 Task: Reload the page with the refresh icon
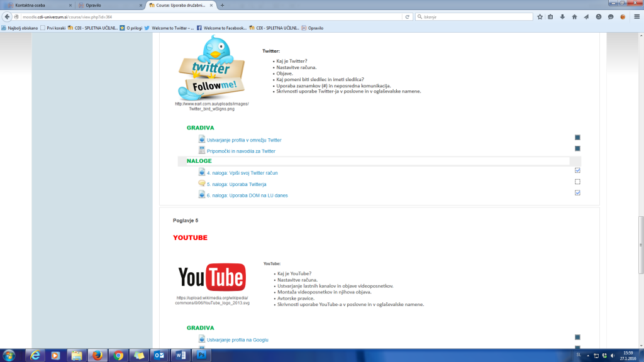pyautogui.click(x=408, y=17)
